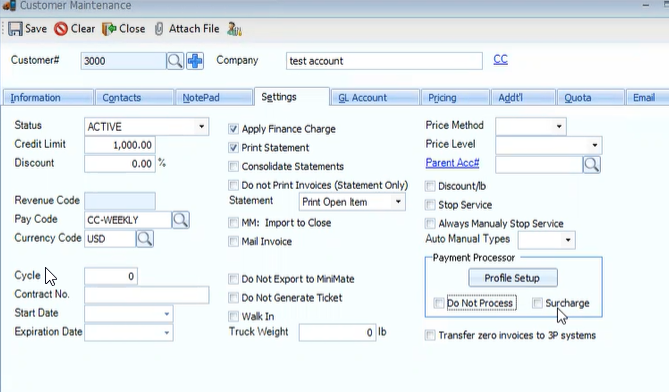
Task: Click the Revenue Code field
Action: point(120,201)
